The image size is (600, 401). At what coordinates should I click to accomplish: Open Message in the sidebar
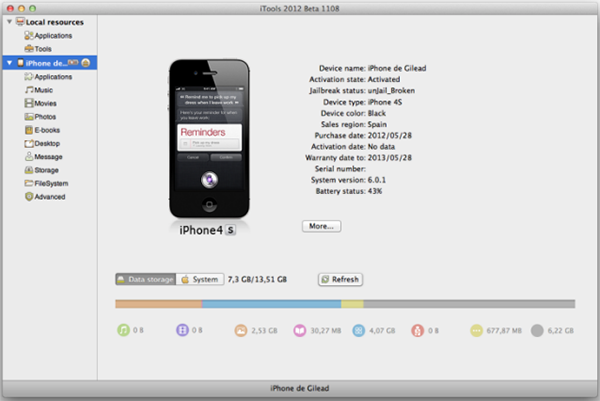pos(48,156)
